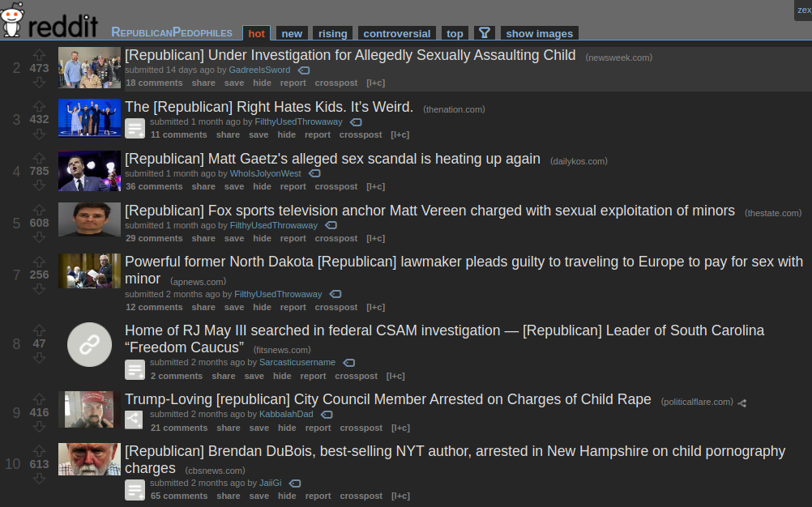Visit user GadreelsSword's profile

259,70
